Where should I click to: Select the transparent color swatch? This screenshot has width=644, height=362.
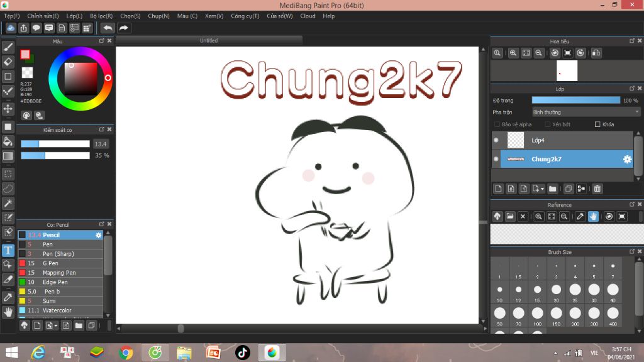click(27, 73)
